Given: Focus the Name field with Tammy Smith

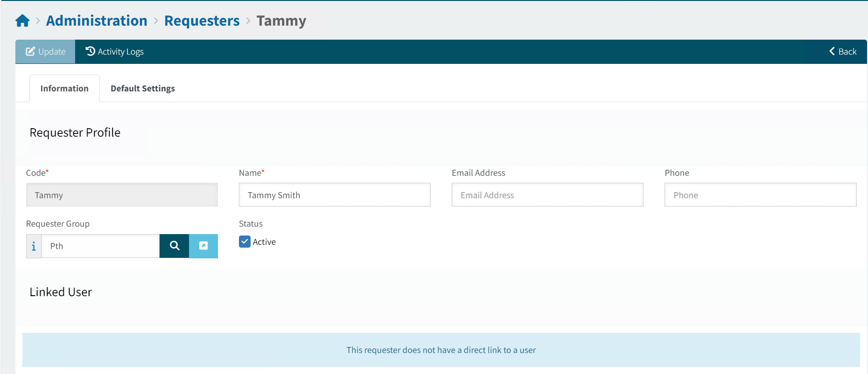Looking at the screenshot, I should pos(334,195).
